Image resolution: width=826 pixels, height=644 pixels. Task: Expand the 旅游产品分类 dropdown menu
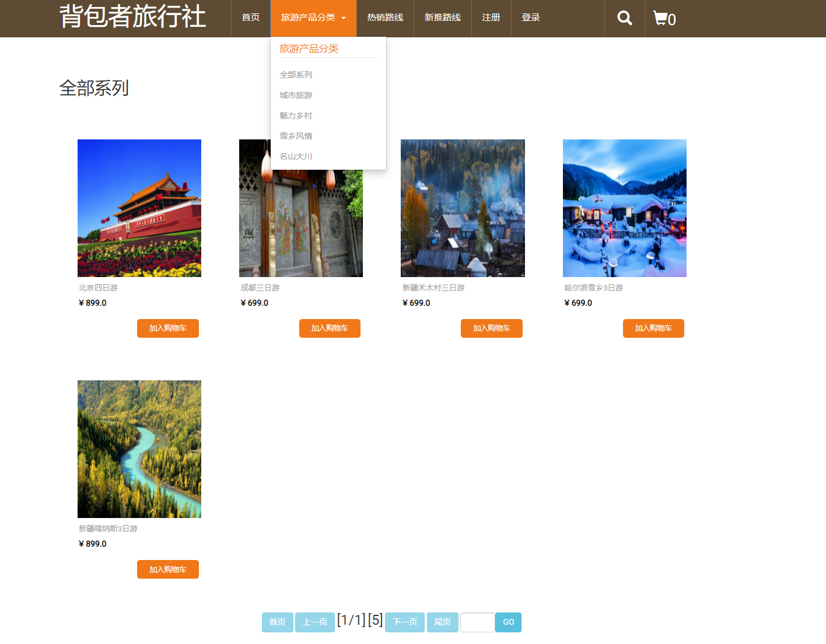tap(313, 18)
